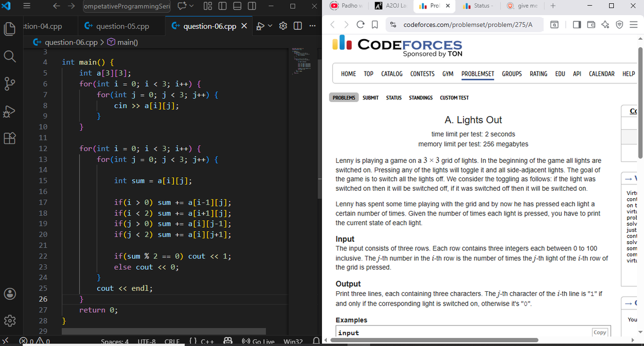Change indentation via Spaces: 4
The height and width of the screenshot is (346, 644).
click(114, 341)
